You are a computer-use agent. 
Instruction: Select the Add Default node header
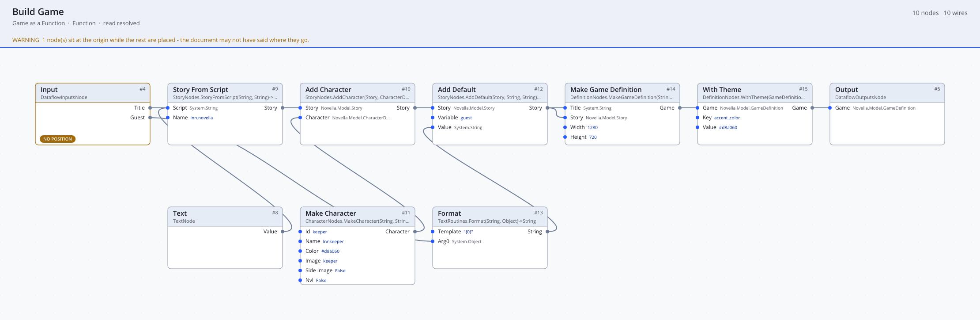490,93
